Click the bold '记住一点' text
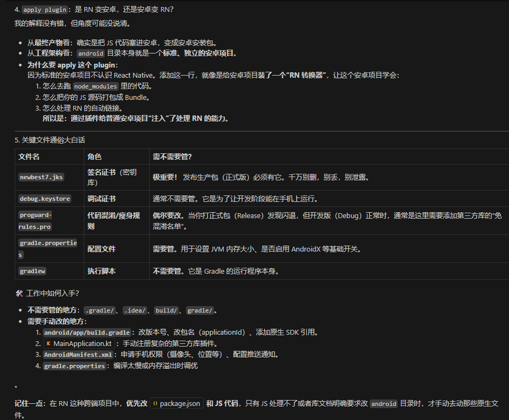The image size is (509, 420). [29, 403]
